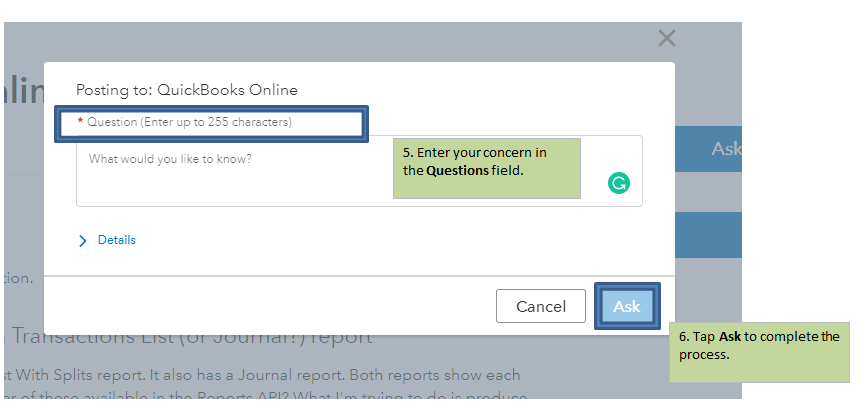Screen dimensions: 861x408
Task: Open the Details link text
Action: tap(117, 240)
